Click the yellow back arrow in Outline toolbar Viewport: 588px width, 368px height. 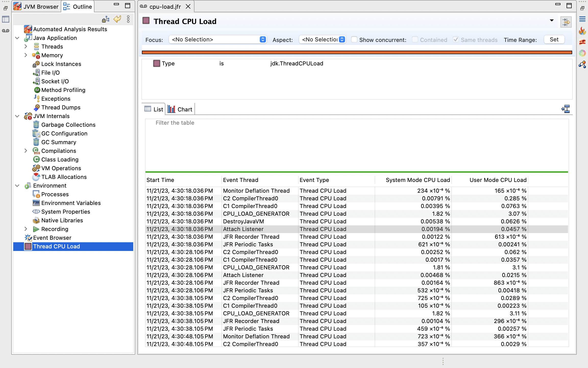[x=117, y=19]
